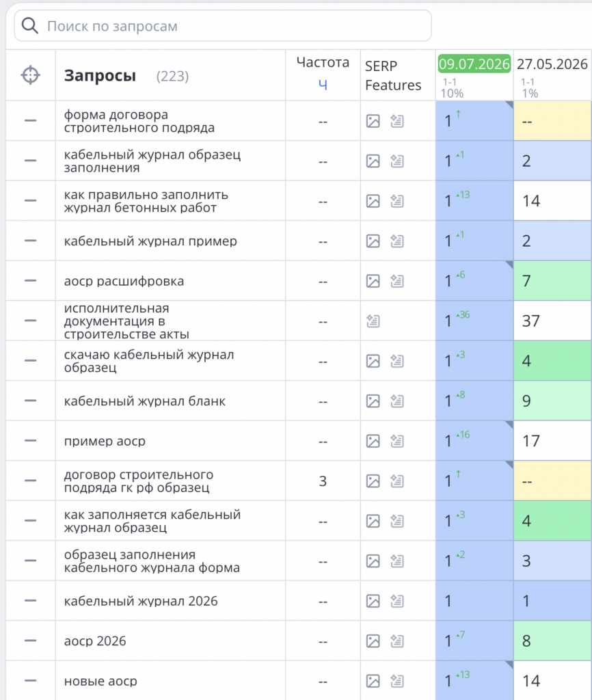Open image SERP icon for 'аоср расшифровка'
The image size is (592, 700).
[373, 281]
